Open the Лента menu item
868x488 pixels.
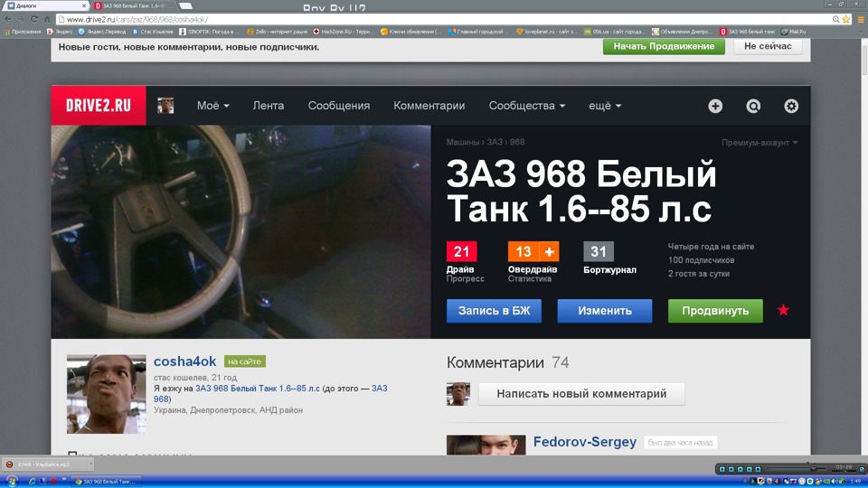coord(269,106)
